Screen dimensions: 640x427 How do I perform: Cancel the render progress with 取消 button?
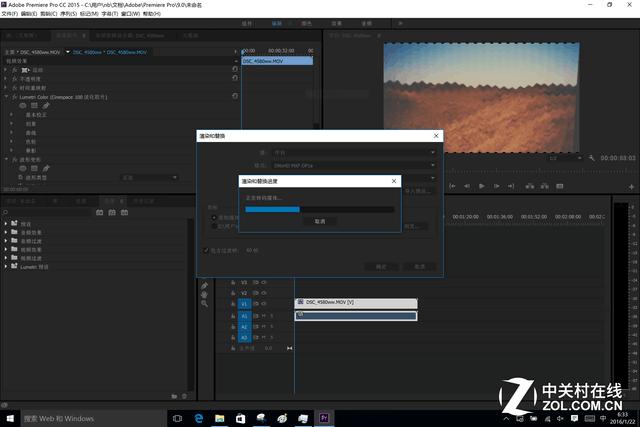point(320,221)
